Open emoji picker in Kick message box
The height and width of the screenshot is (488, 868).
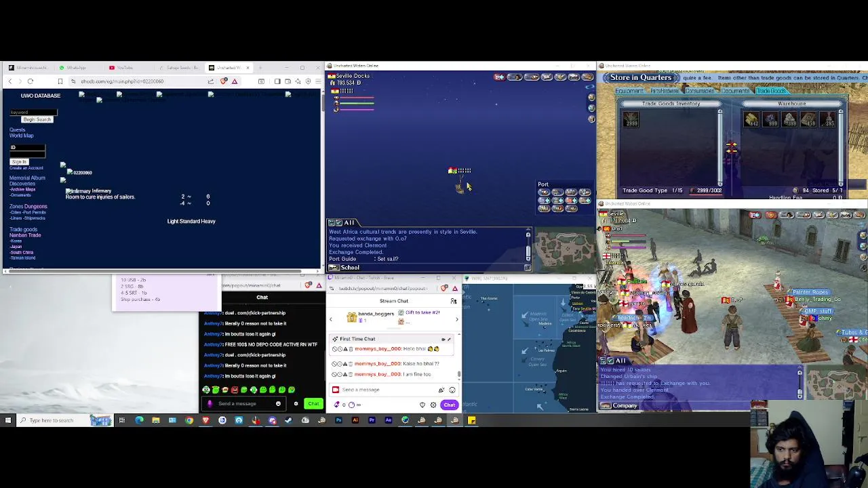click(278, 404)
